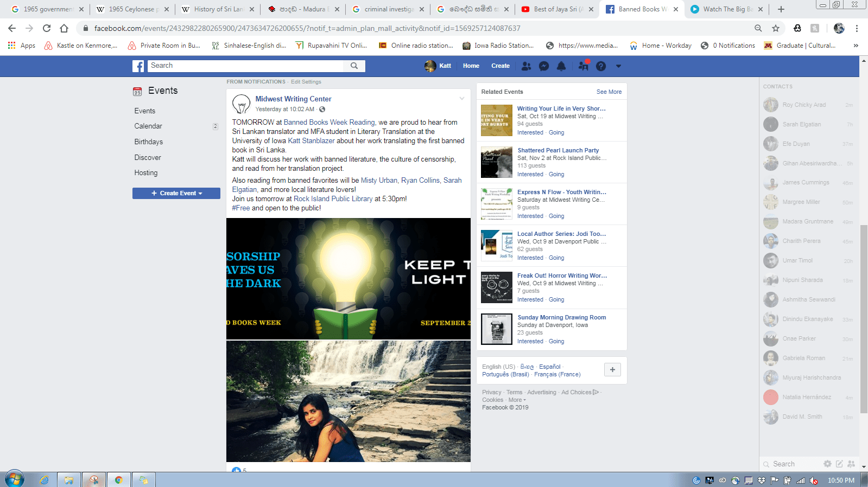This screenshot has height=487, width=868.
Task: Expand the account dropdown arrow
Action: pyautogui.click(x=618, y=66)
